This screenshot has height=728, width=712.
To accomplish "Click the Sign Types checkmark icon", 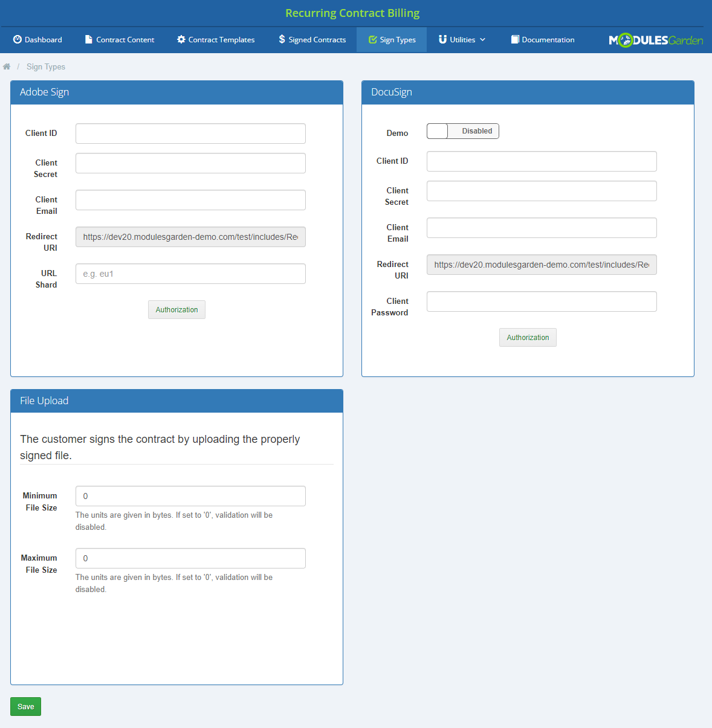I will tap(373, 40).
